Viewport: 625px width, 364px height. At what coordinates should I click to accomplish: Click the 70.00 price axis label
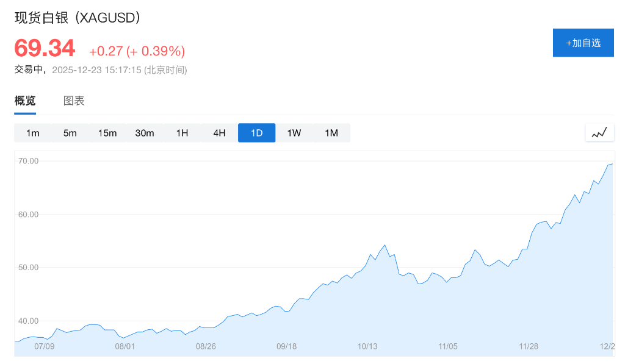click(29, 161)
